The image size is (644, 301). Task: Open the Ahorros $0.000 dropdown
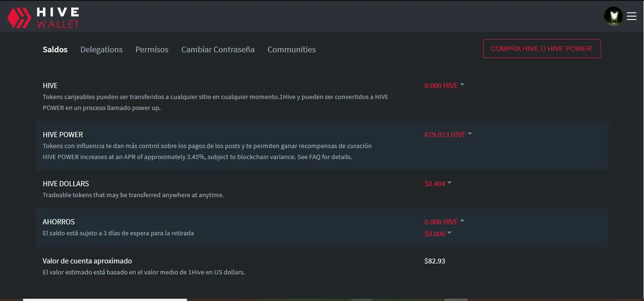click(438, 234)
